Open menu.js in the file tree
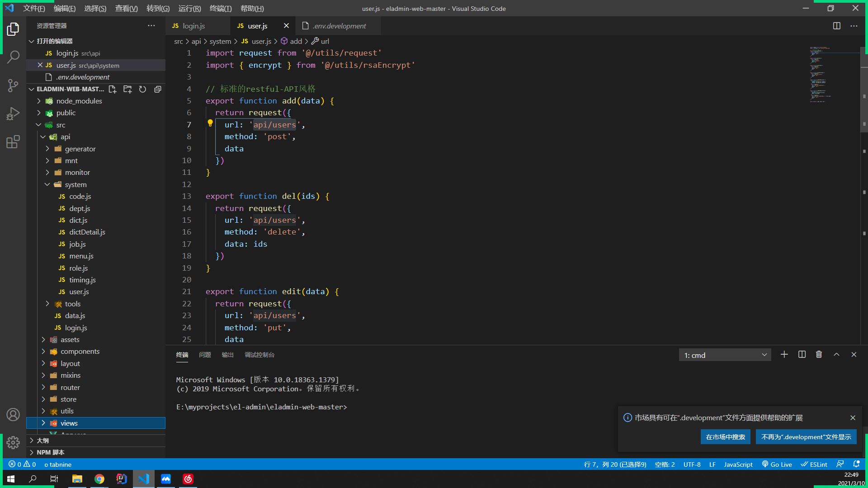The width and height of the screenshot is (868, 488). tap(81, 256)
